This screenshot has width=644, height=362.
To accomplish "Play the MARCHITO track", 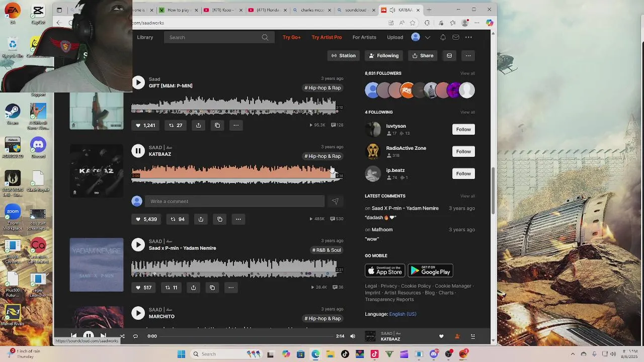I will [x=138, y=313].
